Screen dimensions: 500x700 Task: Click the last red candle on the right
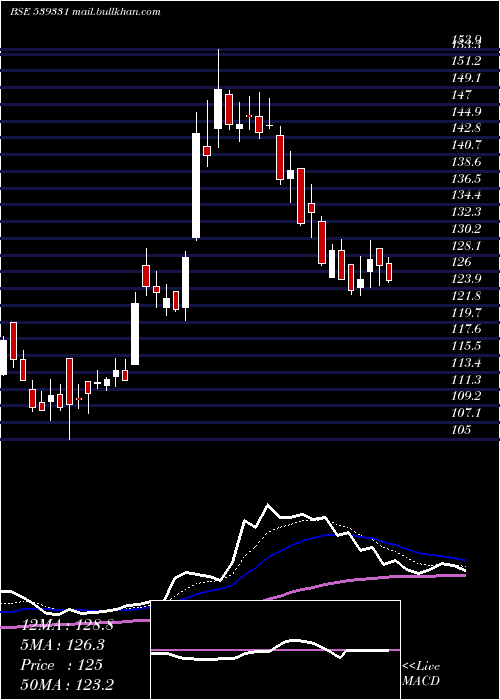[x=389, y=272]
